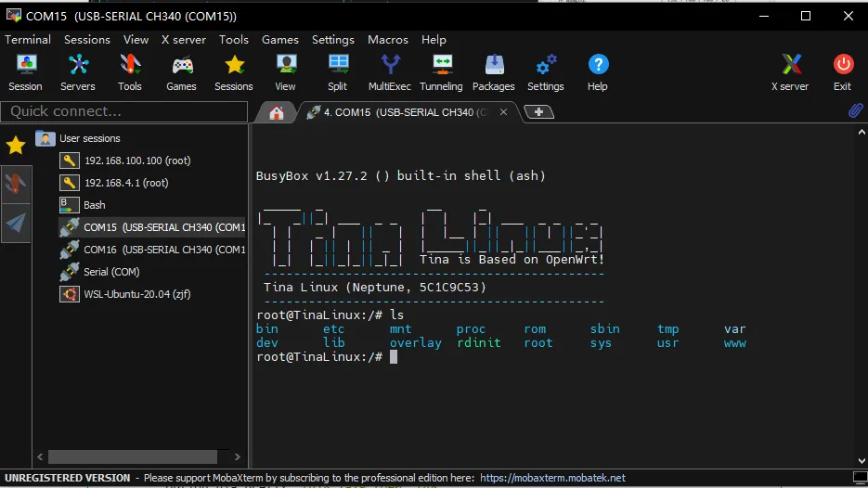Switch to the home tab icon
This screenshot has width=868, height=488.
click(x=276, y=112)
